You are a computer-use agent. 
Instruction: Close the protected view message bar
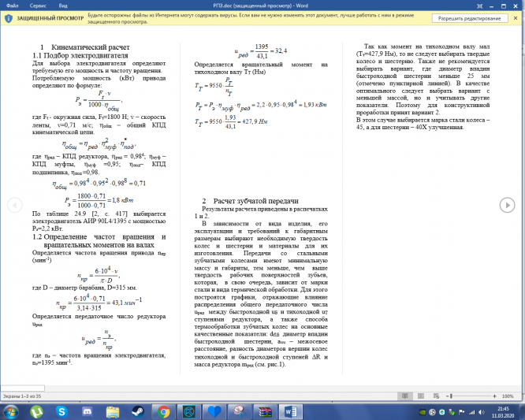coord(516,18)
